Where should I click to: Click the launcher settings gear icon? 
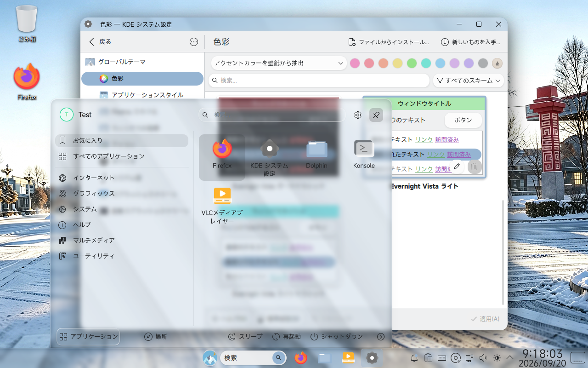coord(358,115)
